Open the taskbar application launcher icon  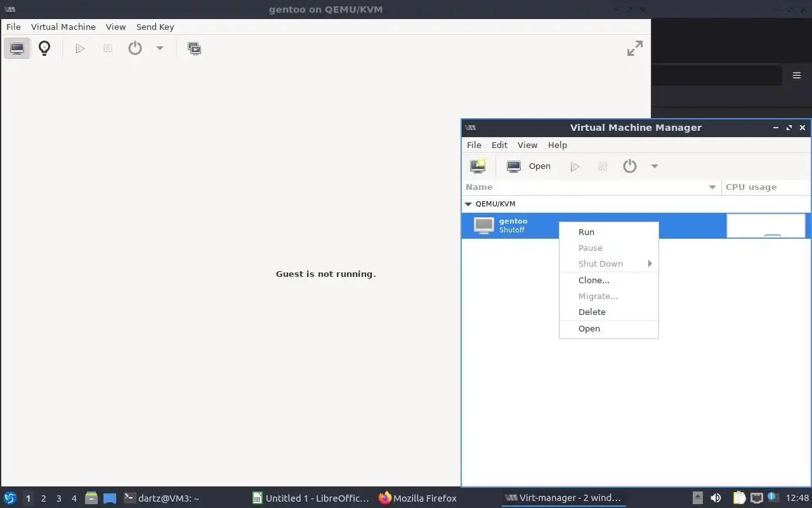coord(10,498)
